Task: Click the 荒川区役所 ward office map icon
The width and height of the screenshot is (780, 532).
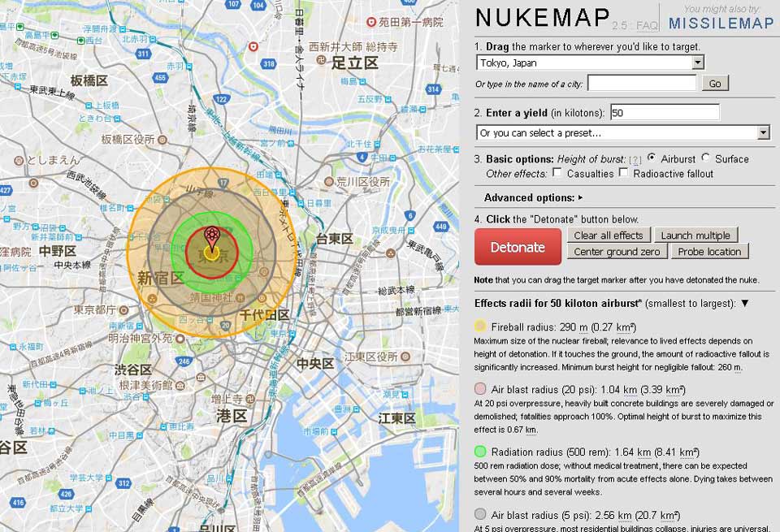Action: click(329, 182)
